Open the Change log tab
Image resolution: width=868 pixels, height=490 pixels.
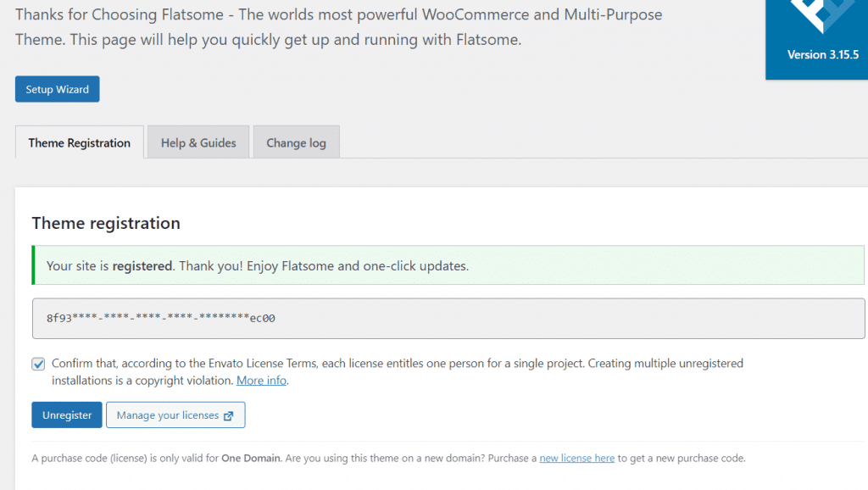296,142
